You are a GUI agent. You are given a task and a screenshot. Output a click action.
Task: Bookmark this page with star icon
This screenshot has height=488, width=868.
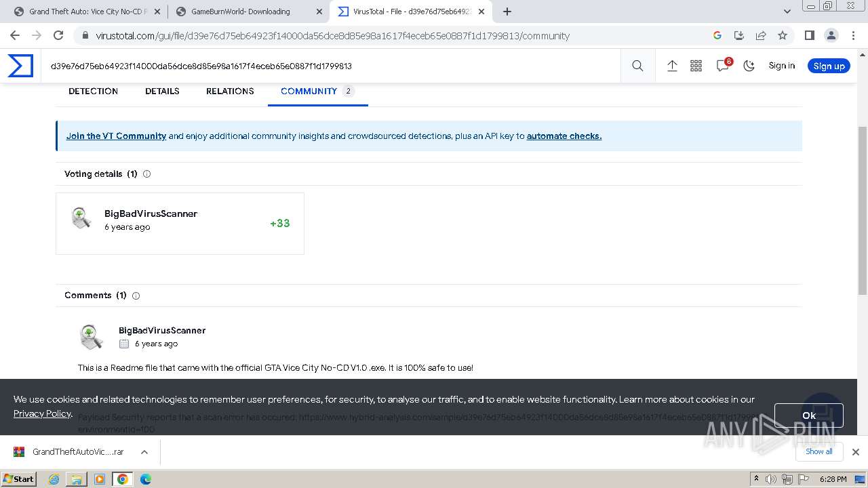point(783,35)
